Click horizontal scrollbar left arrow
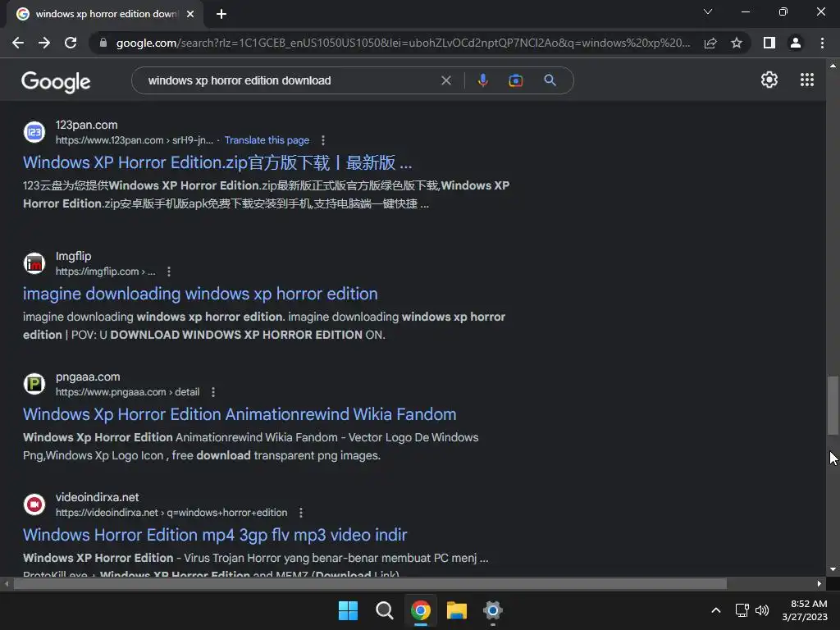840x630 pixels. tap(6, 583)
